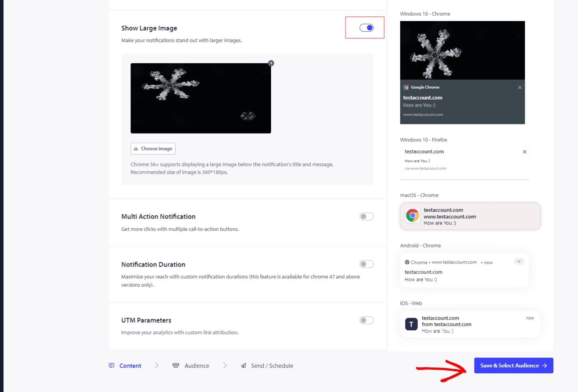Click the Save & Select Audience button
This screenshot has height=392, width=578.
pos(513,365)
